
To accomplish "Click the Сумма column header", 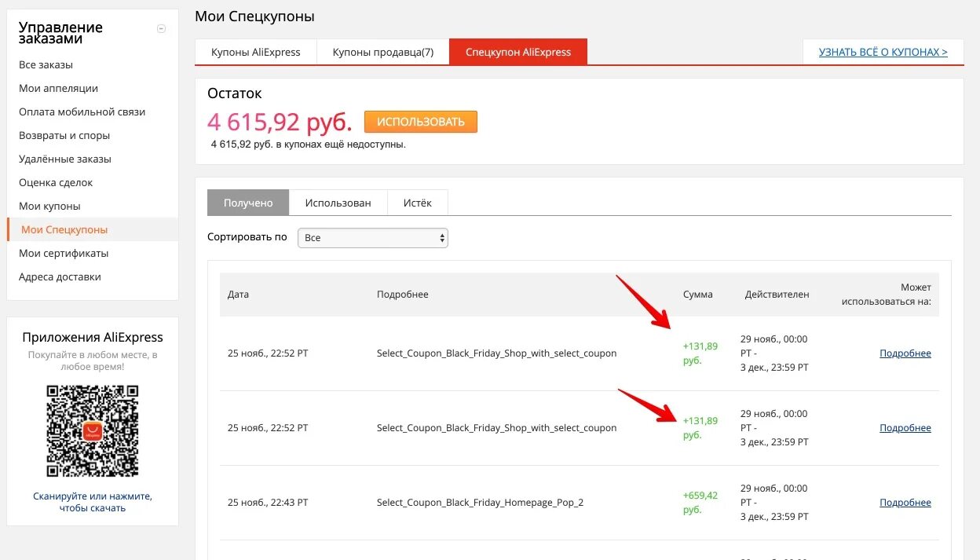I will (698, 295).
